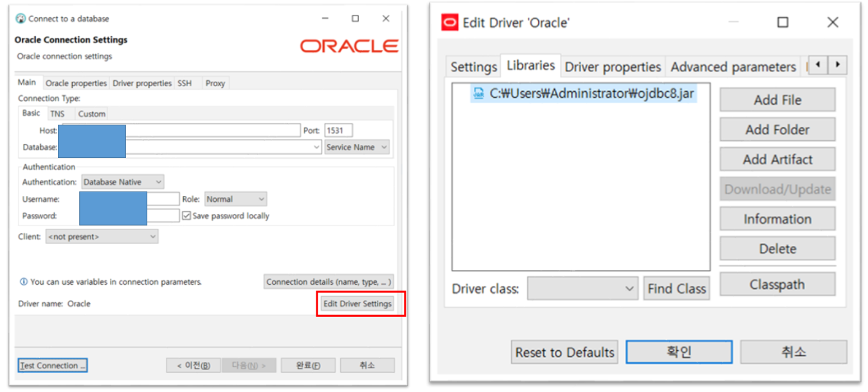
Task: Click the Edit Driver window Oracle icon
Action: pyautogui.click(x=450, y=22)
